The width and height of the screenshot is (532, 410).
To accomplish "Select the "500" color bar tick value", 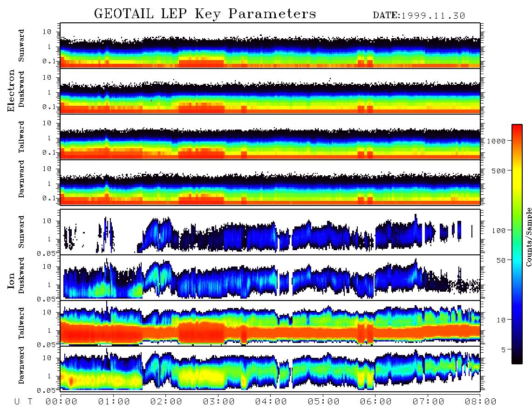I will (499, 171).
